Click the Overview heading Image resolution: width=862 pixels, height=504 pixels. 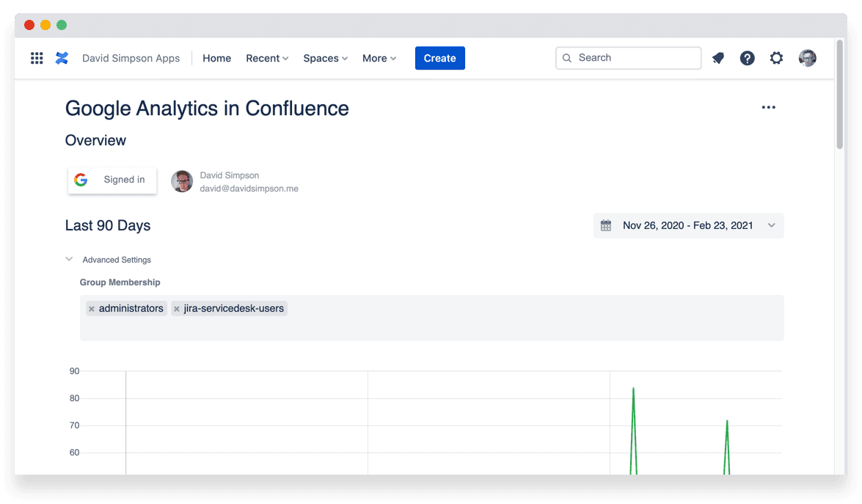[95, 140]
